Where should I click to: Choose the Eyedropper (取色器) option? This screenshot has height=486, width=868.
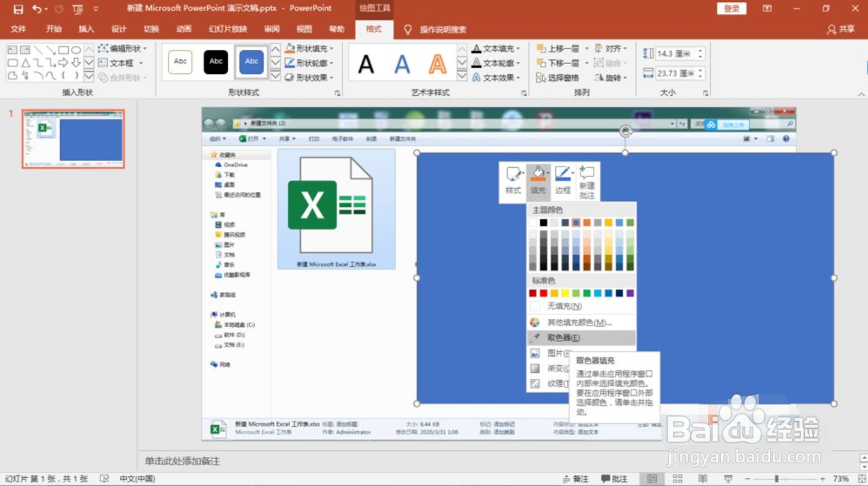581,338
